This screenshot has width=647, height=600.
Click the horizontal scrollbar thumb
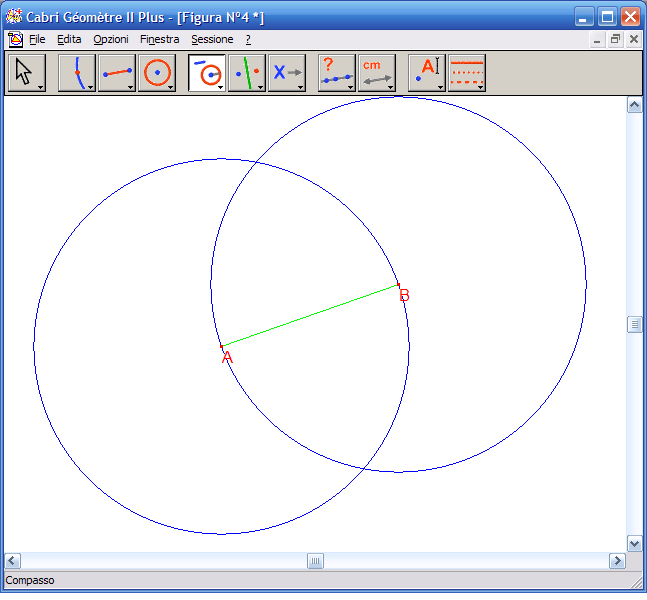(x=315, y=561)
